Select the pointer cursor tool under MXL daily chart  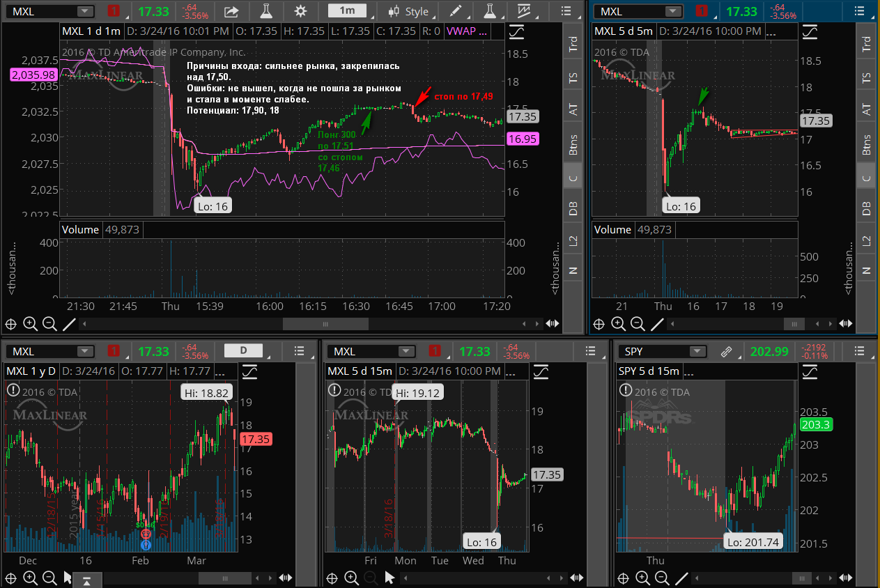click(68, 578)
